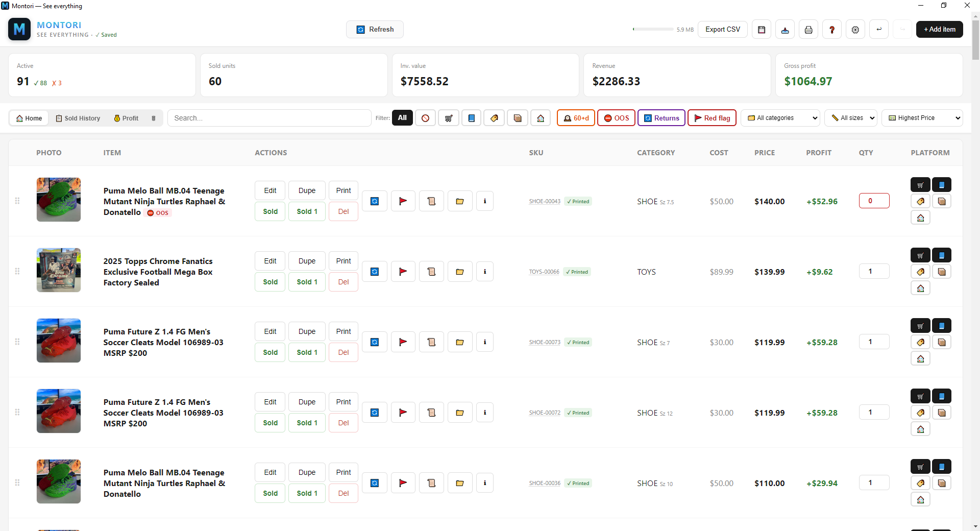This screenshot has width=980, height=531.
Task: Click Print for the SHOE-00043 row
Action: tap(344, 191)
